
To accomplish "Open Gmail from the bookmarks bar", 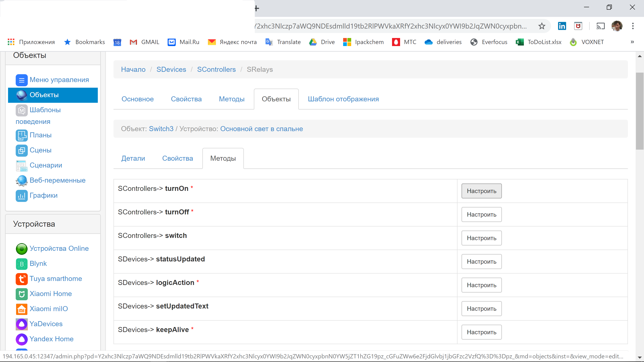I will [x=150, y=42].
